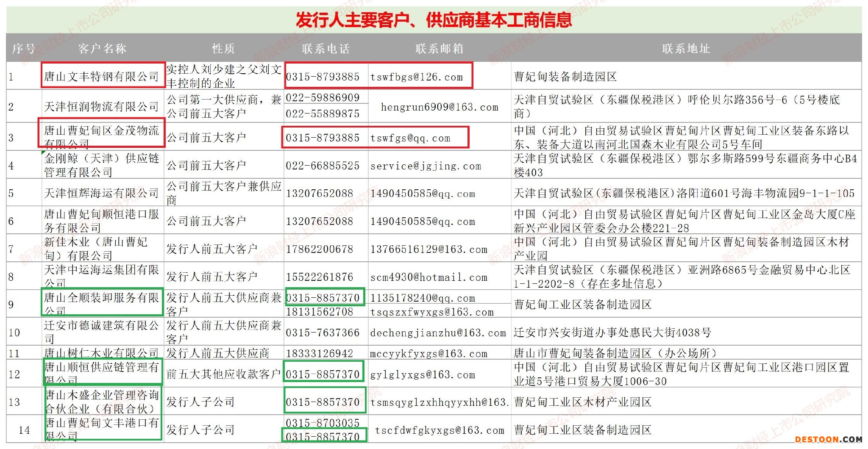Click the DESTOON.COM watermark link
Viewport: 868px width, 449px height.
click(828, 439)
